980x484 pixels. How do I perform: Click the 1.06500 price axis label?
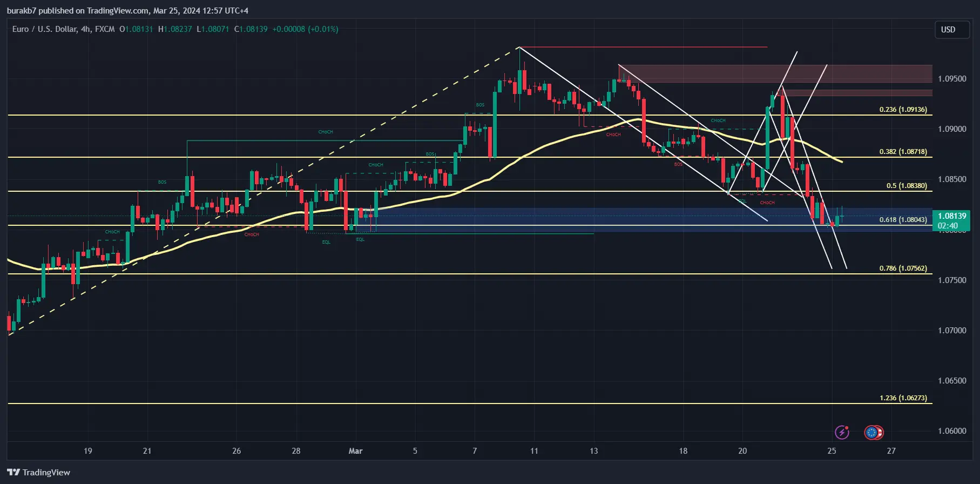coord(952,381)
